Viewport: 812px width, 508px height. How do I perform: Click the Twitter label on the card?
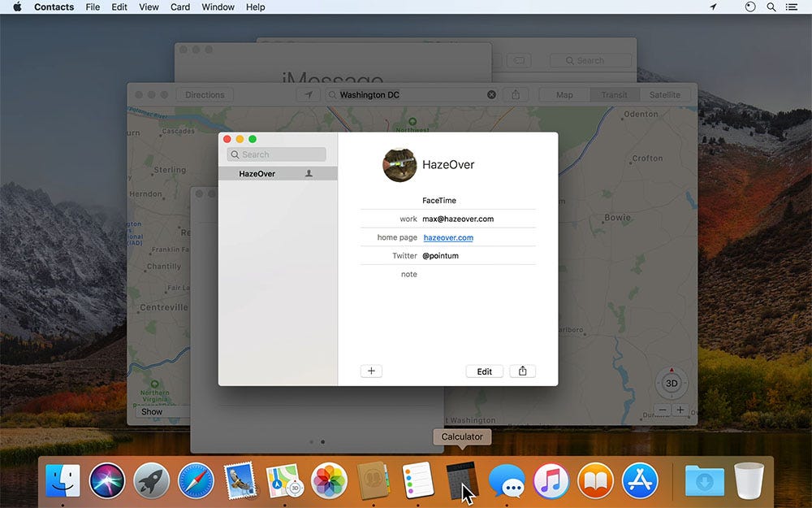point(404,255)
